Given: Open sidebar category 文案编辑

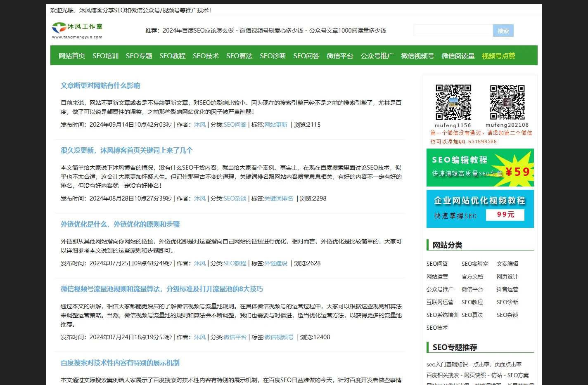Looking at the screenshot, I should coord(507,264).
